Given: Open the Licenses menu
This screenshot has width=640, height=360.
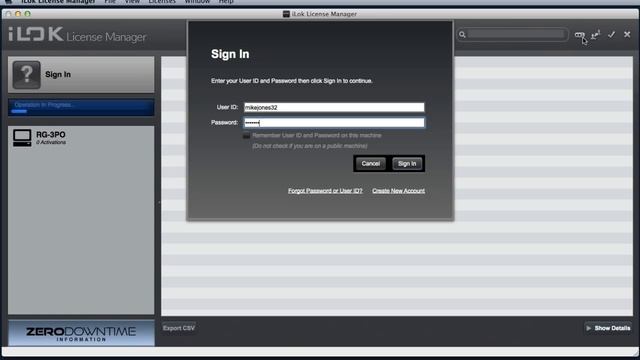Looking at the screenshot, I should click(x=162, y=2).
